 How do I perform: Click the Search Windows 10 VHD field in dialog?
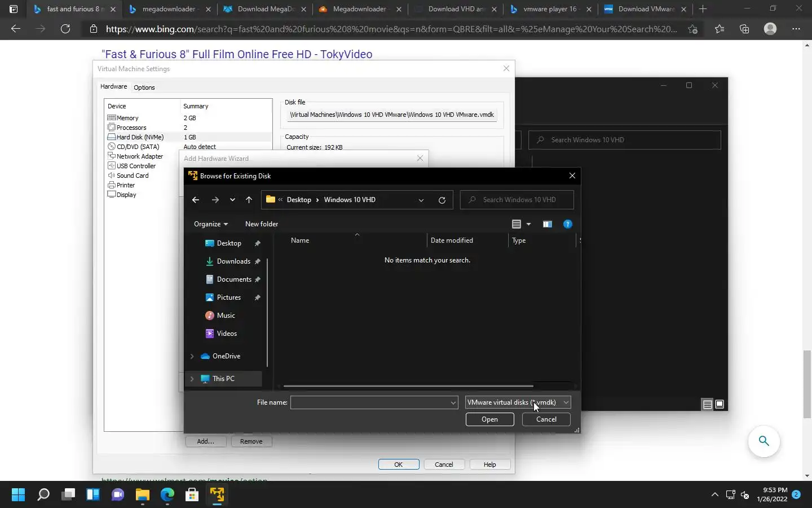click(517, 200)
